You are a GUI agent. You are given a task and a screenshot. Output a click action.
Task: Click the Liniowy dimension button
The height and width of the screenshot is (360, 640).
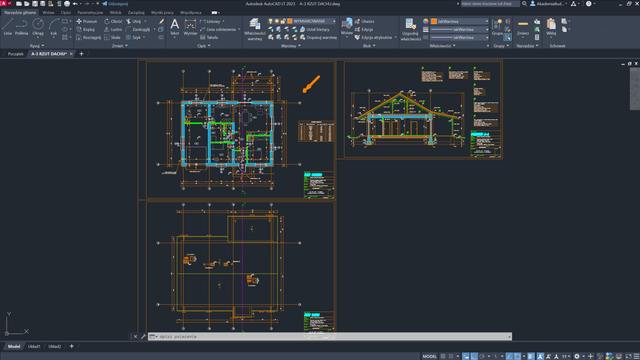210,21
